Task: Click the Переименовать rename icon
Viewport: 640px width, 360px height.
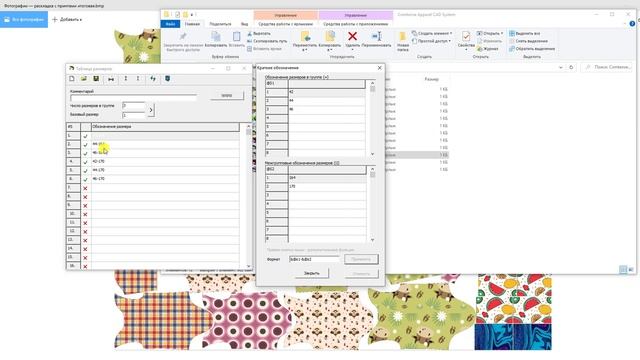Action: 376,36
